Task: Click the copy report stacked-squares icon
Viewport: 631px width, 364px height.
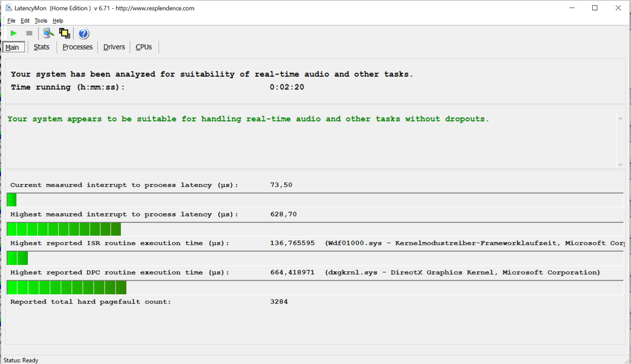Action: pyautogui.click(x=64, y=33)
